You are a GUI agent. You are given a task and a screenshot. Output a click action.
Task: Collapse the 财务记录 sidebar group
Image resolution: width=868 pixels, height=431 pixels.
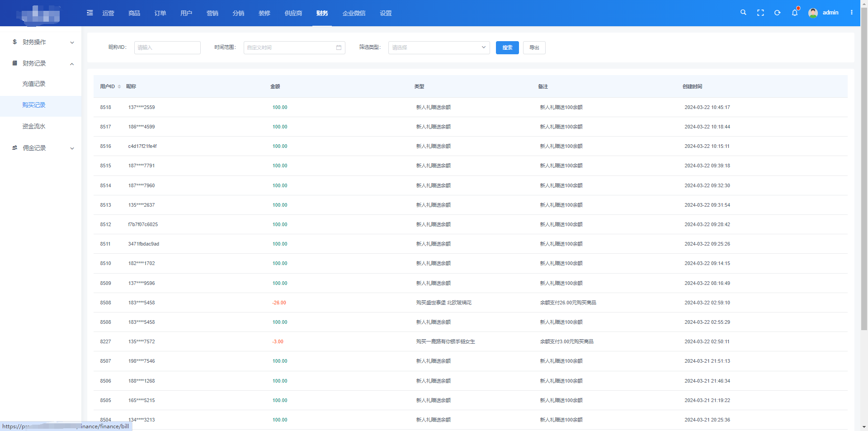41,63
